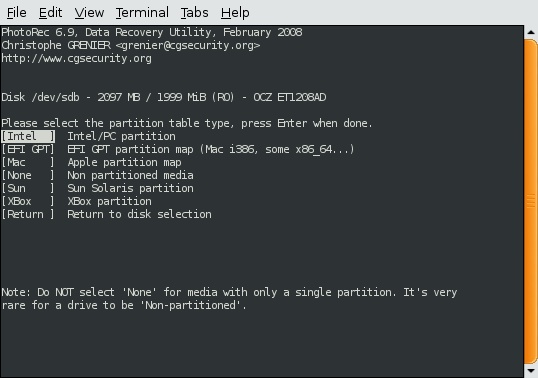Click the cgsecurity.org website URL
Screen dimensions: 538x378
coord(76,58)
